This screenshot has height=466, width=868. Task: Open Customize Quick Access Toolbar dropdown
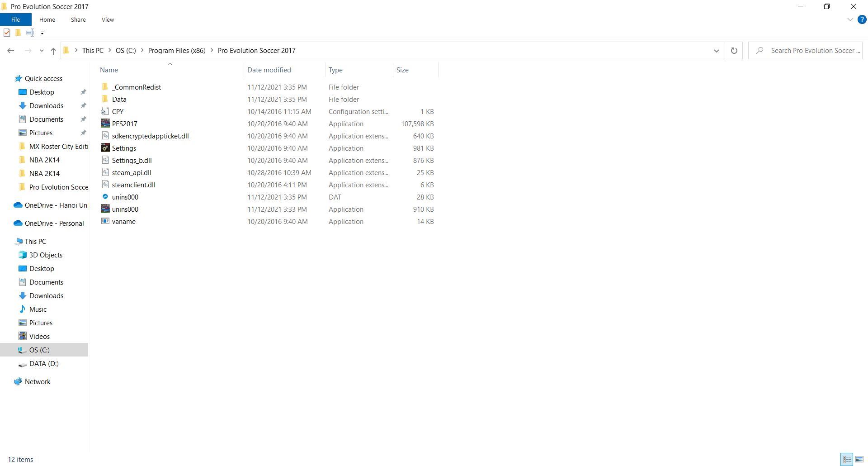point(42,33)
